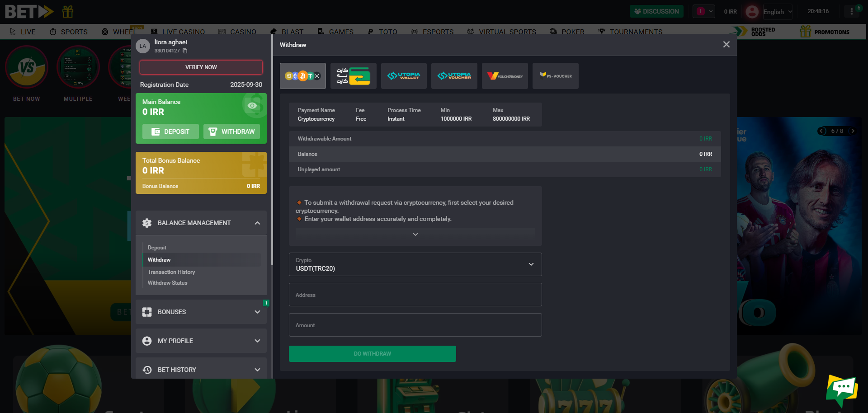The height and width of the screenshot is (413, 868).
Task: Select the VoucherMoney payment method
Action: tap(505, 76)
